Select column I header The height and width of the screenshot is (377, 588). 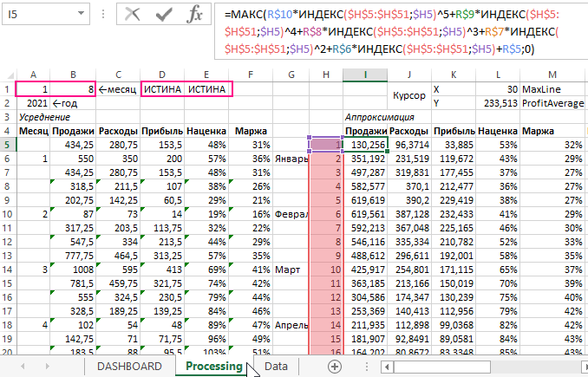click(x=365, y=75)
